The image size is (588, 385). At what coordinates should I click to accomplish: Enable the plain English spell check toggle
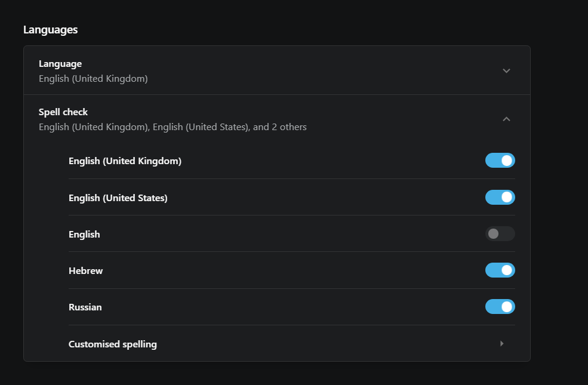(x=500, y=234)
